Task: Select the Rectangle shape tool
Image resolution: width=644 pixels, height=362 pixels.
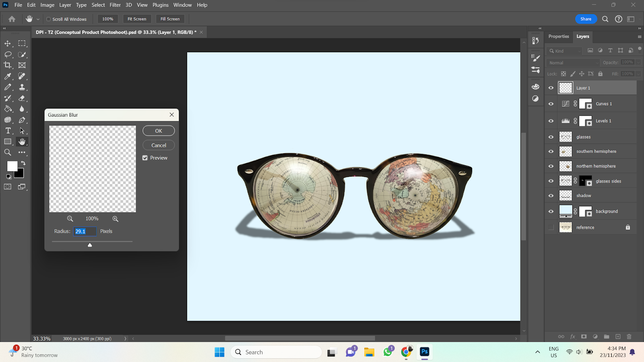Action: 8,142
